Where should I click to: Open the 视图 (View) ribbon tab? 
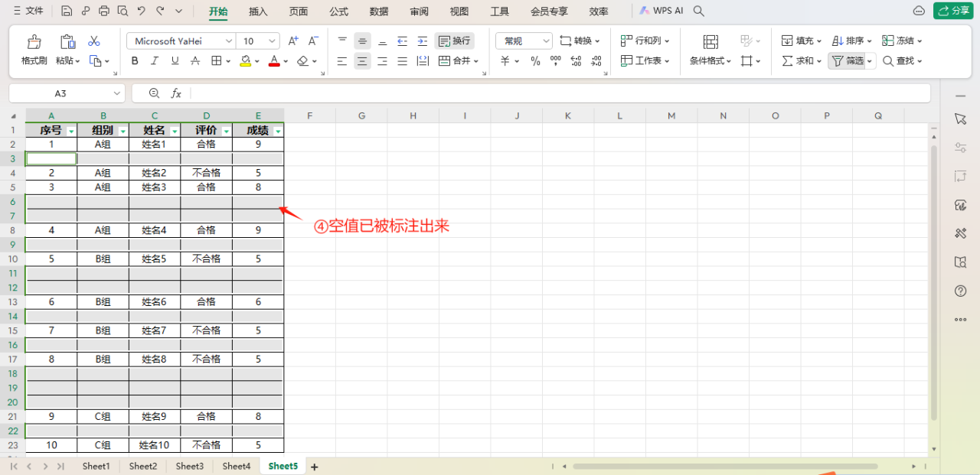(x=459, y=11)
